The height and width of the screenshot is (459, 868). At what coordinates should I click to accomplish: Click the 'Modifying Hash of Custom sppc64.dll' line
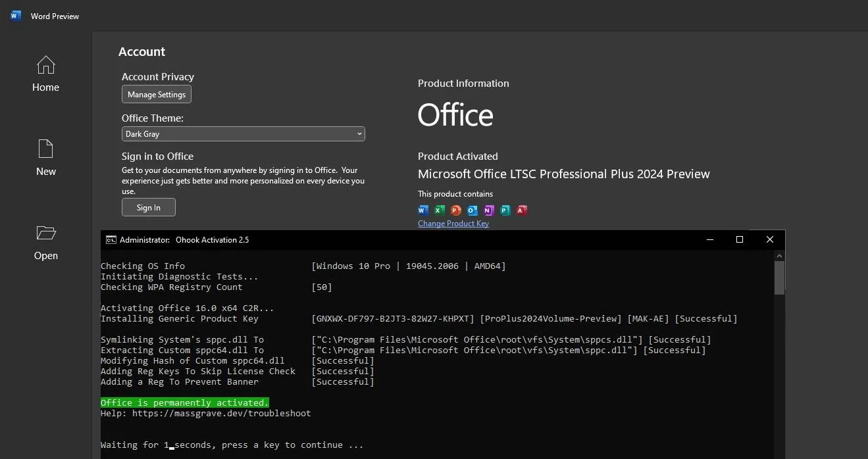point(193,361)
